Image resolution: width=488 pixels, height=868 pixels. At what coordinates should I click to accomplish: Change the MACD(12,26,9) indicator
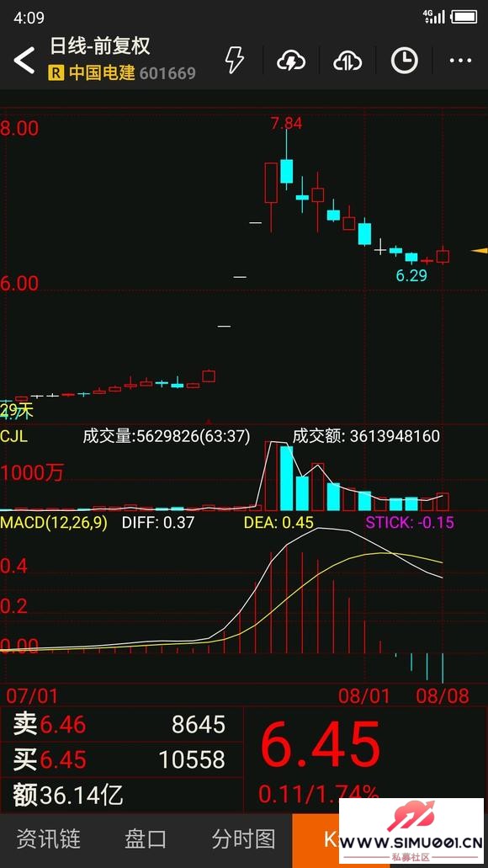click(54, 523)
